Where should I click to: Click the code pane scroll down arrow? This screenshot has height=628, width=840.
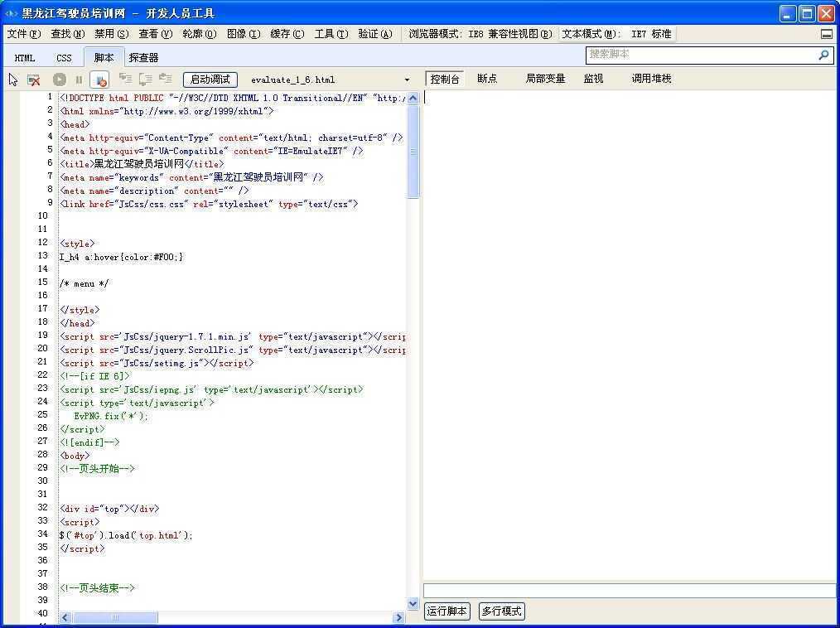coord(413,604)
